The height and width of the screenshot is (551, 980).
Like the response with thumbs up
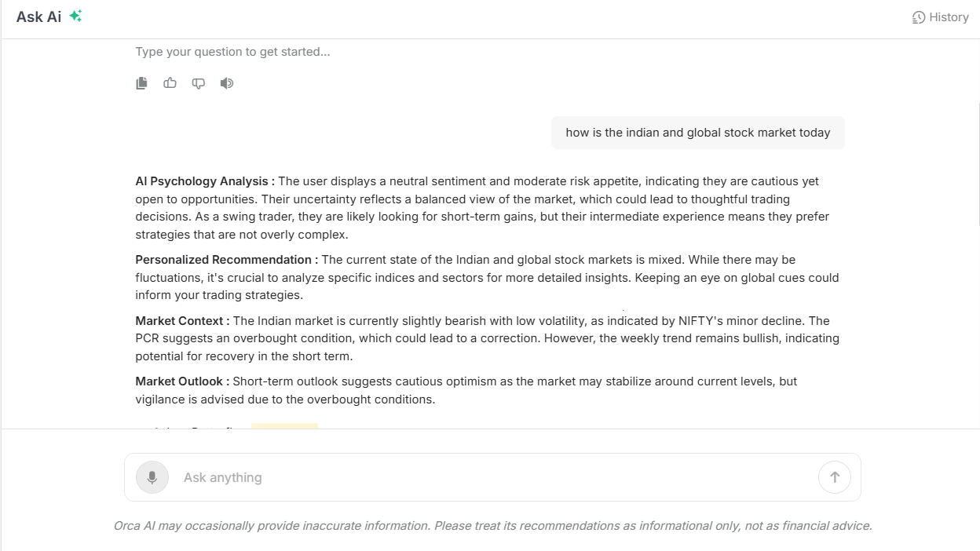tap(170, 82)
